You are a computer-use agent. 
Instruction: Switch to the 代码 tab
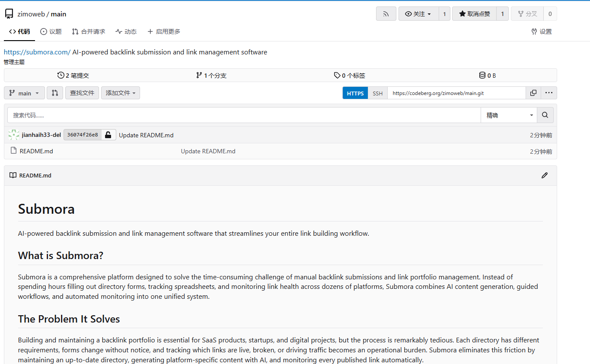pyautogui.click(x=19, y=32)
